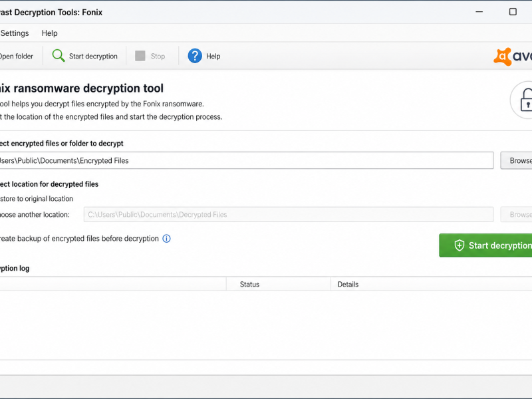The image size is (532, 399).
Task: Maximize the decryption tool window
Action: [513, 12]
